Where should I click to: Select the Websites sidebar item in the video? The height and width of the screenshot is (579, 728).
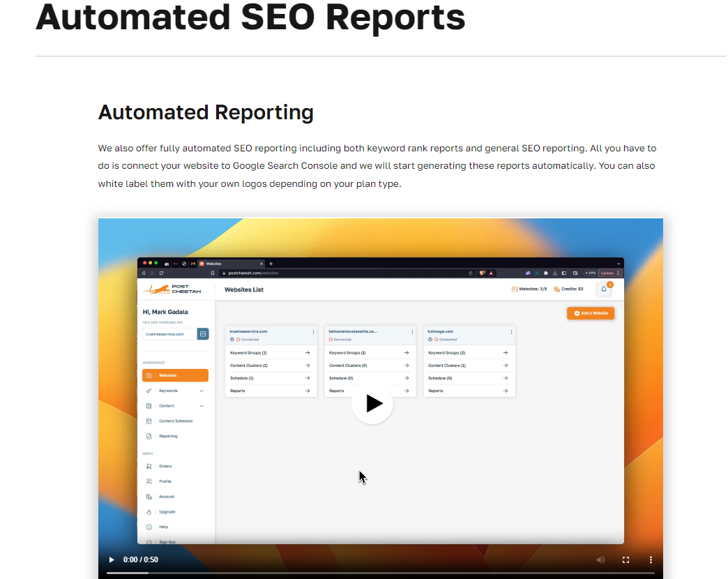(175, 375)
